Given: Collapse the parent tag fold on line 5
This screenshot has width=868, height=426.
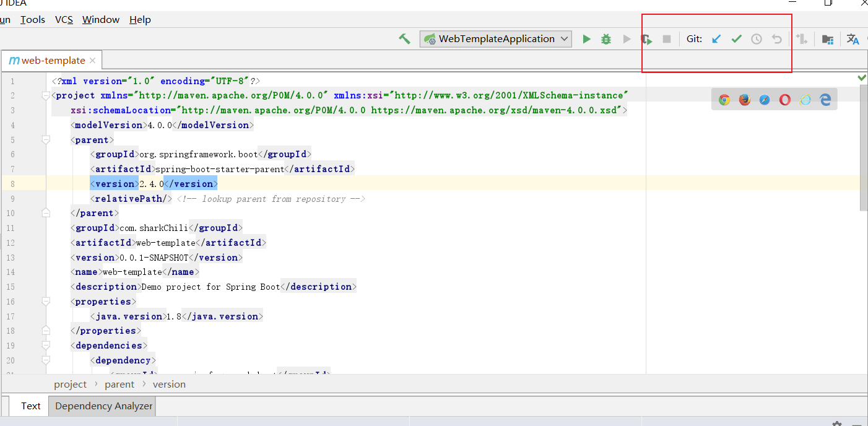Looking at the screenshot, I should (x=45, y=140).
